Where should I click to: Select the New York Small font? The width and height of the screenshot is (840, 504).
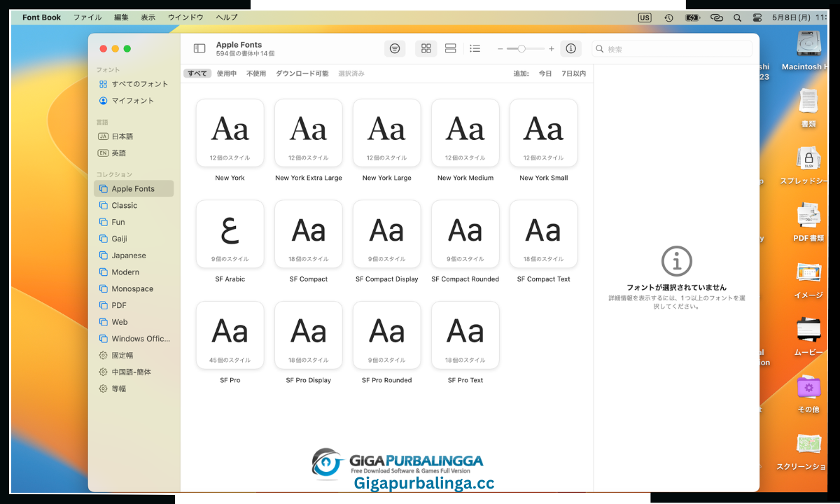(544, 133)
